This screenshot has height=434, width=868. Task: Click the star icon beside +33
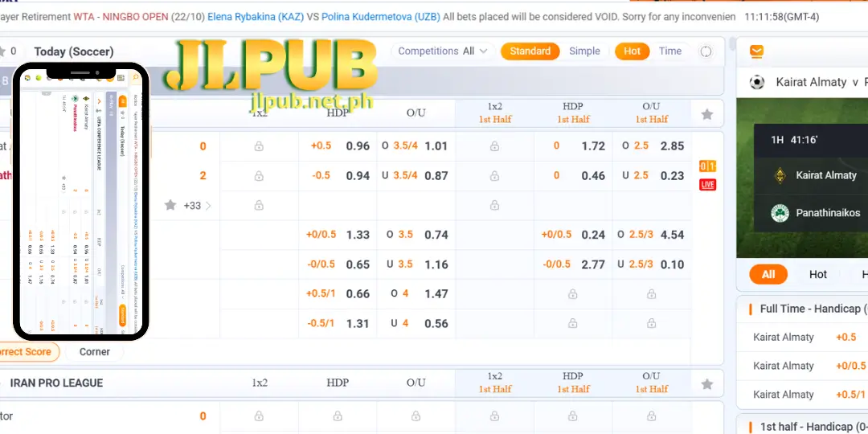coord(170,206)
